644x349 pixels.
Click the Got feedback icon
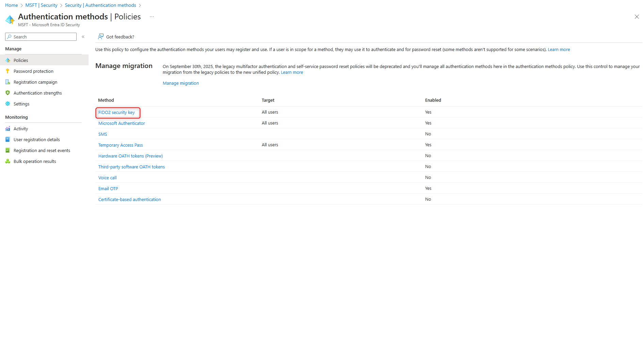(x=101, y=36)
